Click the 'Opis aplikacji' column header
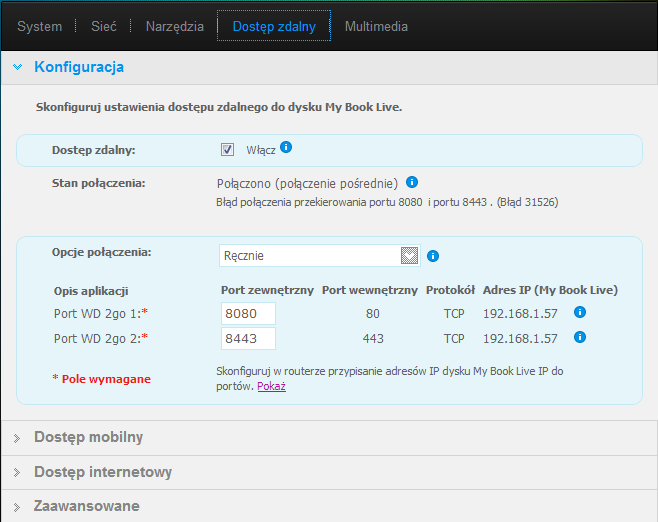Viewport: 658px width, 522px height. click(91, 291)
